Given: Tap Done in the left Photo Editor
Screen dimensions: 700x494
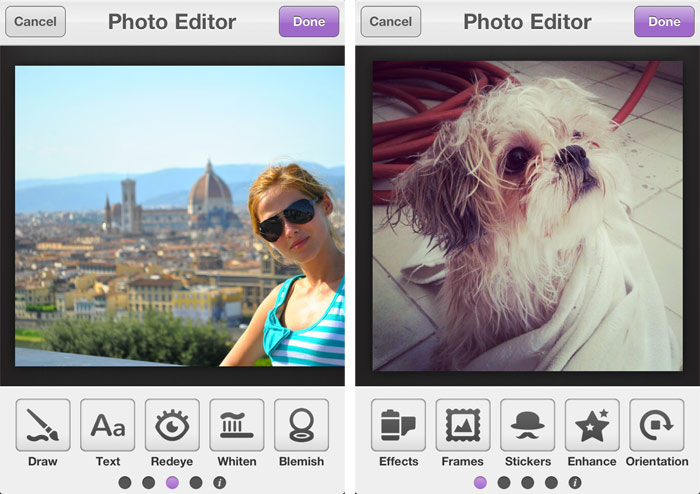Looking at the screenshot, I should click(309, 21).
